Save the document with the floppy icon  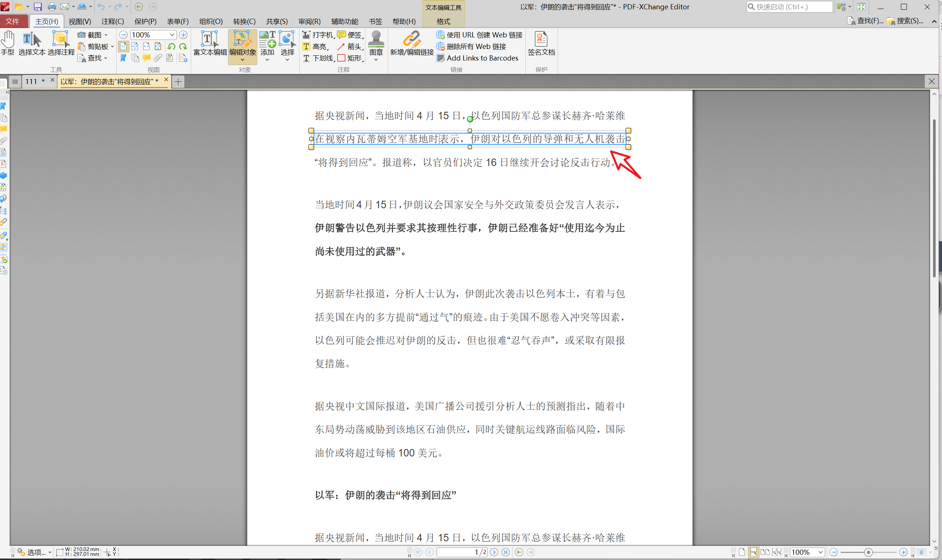[x=38, y=6]
